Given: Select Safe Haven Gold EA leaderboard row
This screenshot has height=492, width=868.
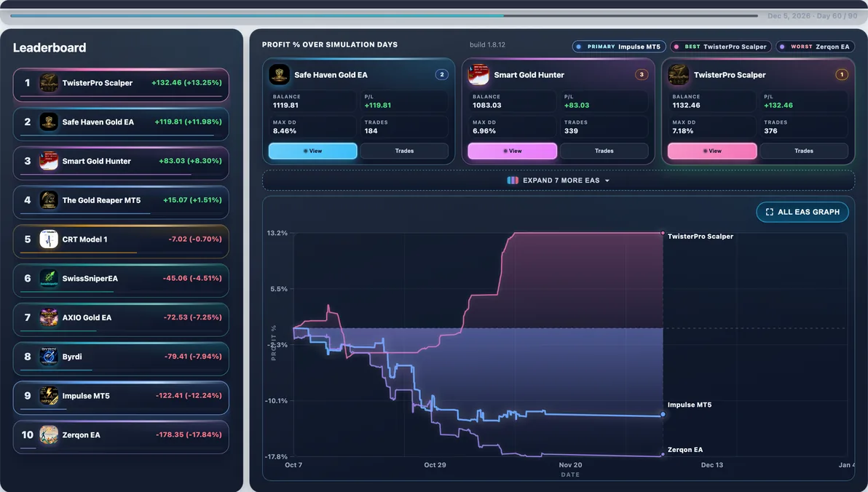Looking at the screenshot, I should click(121, 124).
